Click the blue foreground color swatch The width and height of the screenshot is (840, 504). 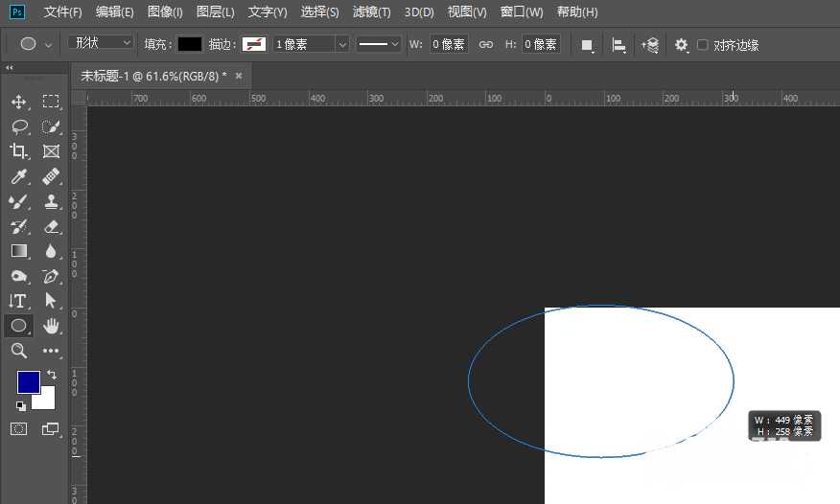28,381
